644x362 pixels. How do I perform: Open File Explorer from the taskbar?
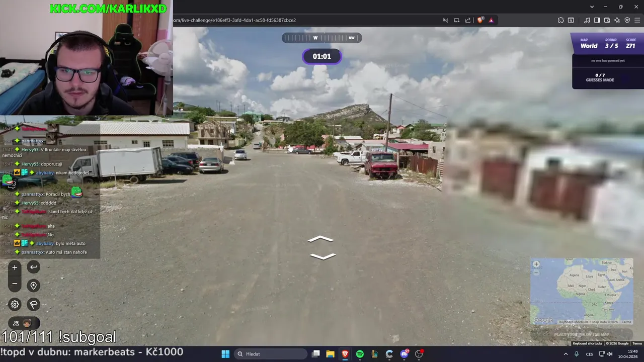[x=331, y=354]
